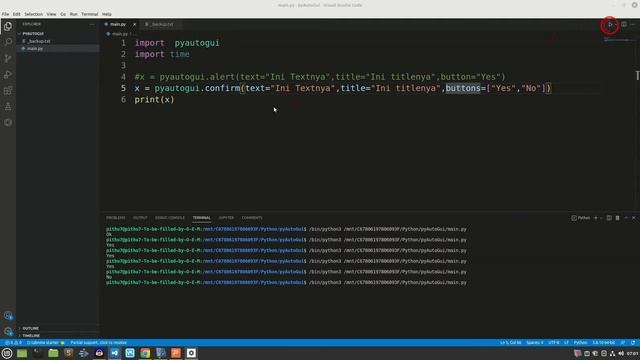The width and height of the screenshot is (640, 360).
Task: Select Python language mode in status bar
Action: (580, 343)
